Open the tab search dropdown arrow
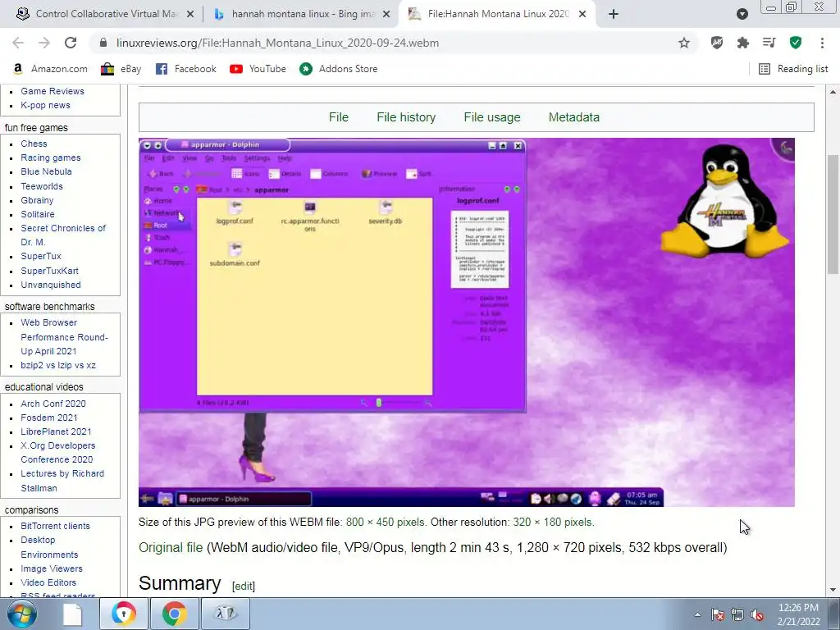The image size is (840, 630). 742,14
